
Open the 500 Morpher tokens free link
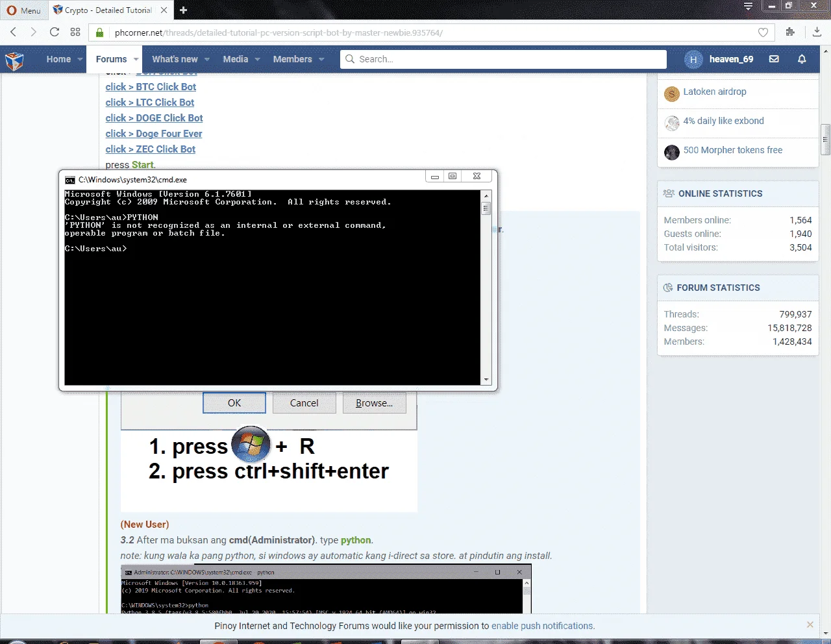[x=732, y=150]
